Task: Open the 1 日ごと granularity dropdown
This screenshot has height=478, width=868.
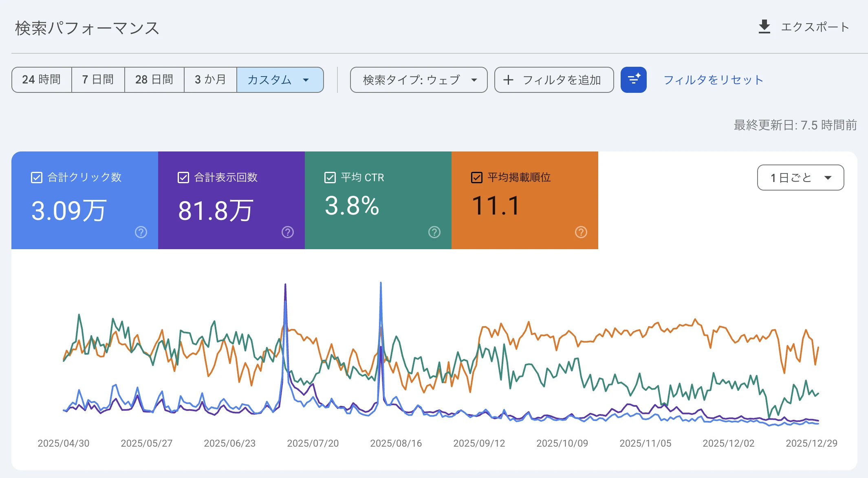Action: (800, 178)
